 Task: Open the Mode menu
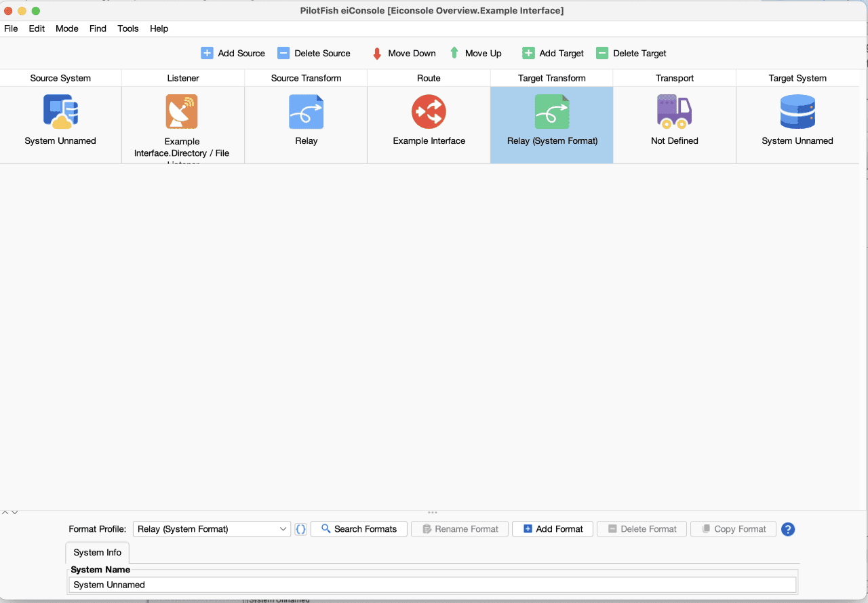click(x=67, y=28)
